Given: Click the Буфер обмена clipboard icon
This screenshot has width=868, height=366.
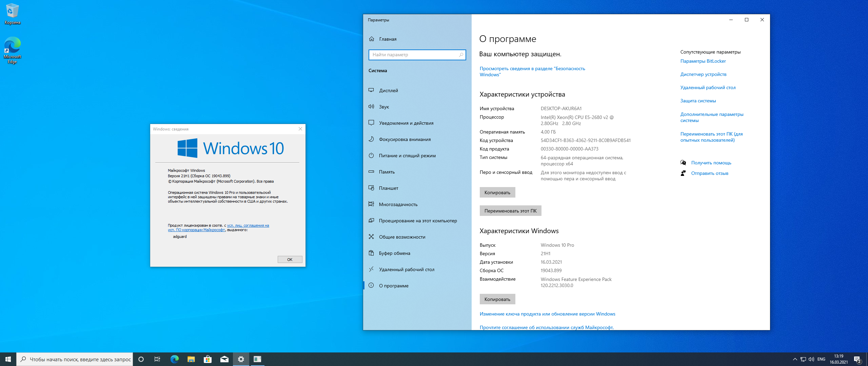Looking at the screenshot, I should tap(371, 253).
